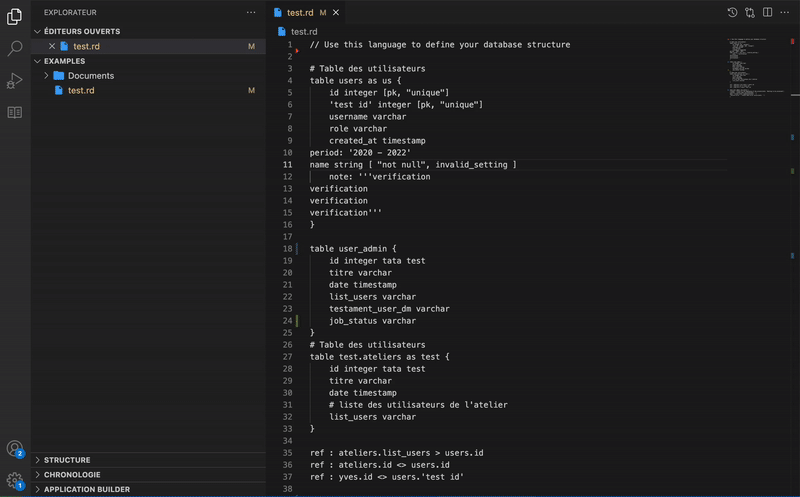Click the red marker in overview ruler
800x497 pixels.
click(x=792, y=41)
